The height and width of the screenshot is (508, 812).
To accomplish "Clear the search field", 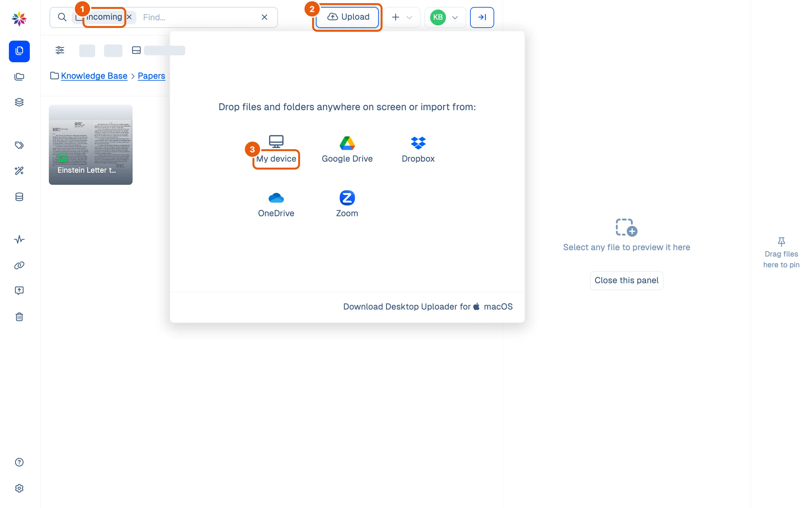I will pyautogui.click(x=265, y=17).
